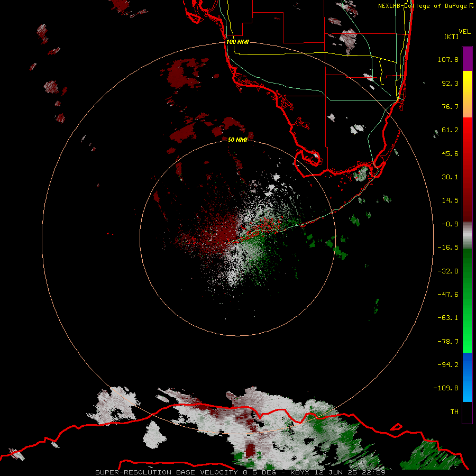The image size is (476, 476).
Task: Click the 50 NMI range ring label
Action: (237, 140)
